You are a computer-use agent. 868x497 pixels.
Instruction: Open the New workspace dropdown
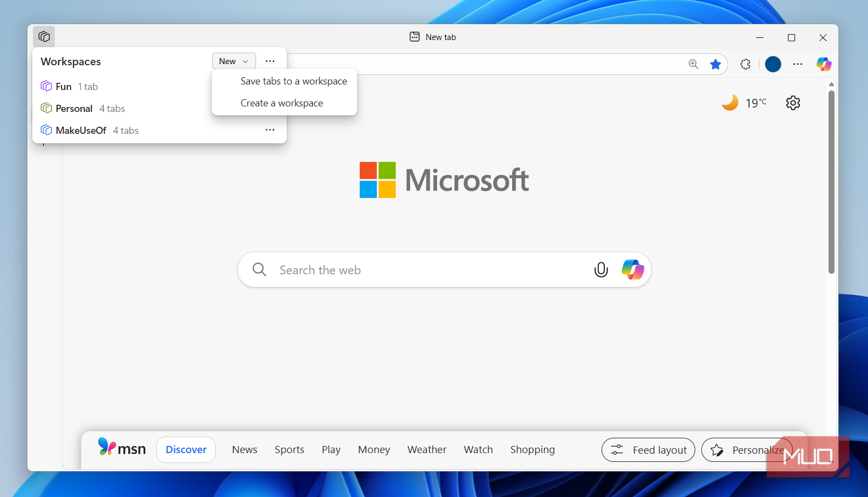(x=234, y=61)
